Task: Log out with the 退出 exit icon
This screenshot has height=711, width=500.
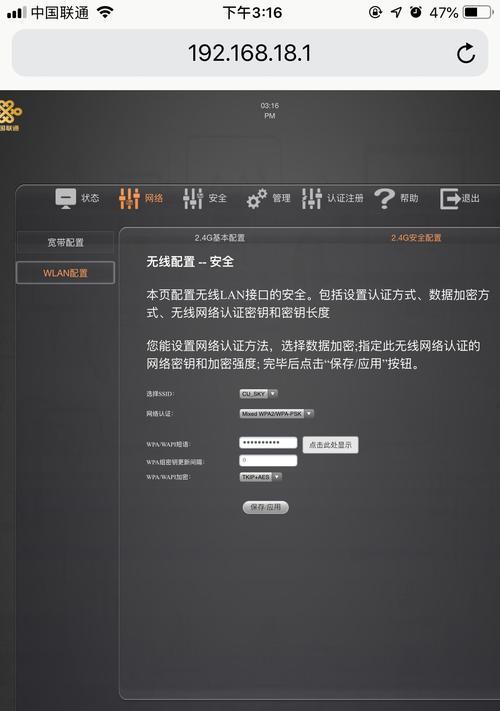Action: point(450,199)
